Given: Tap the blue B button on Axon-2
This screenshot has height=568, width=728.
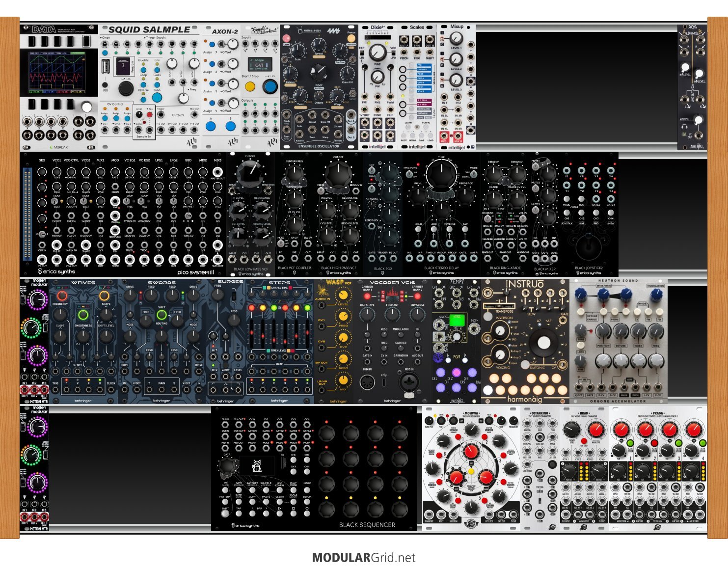Looking at the screenshot, I should pos(230,126).
